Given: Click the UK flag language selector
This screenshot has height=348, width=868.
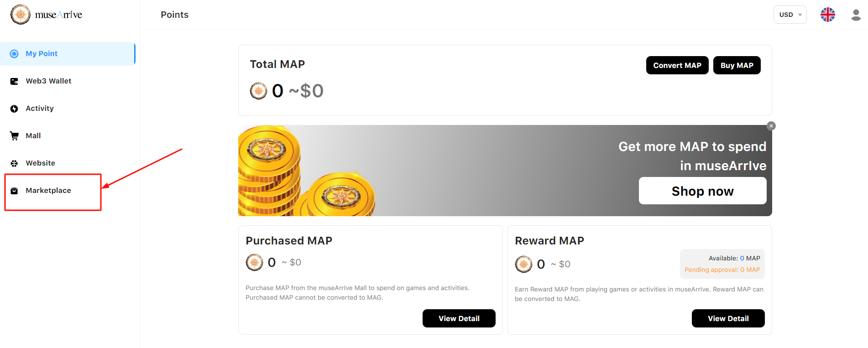Looking at the screenshot, I should pyautogui.click(x=827, y=15).
